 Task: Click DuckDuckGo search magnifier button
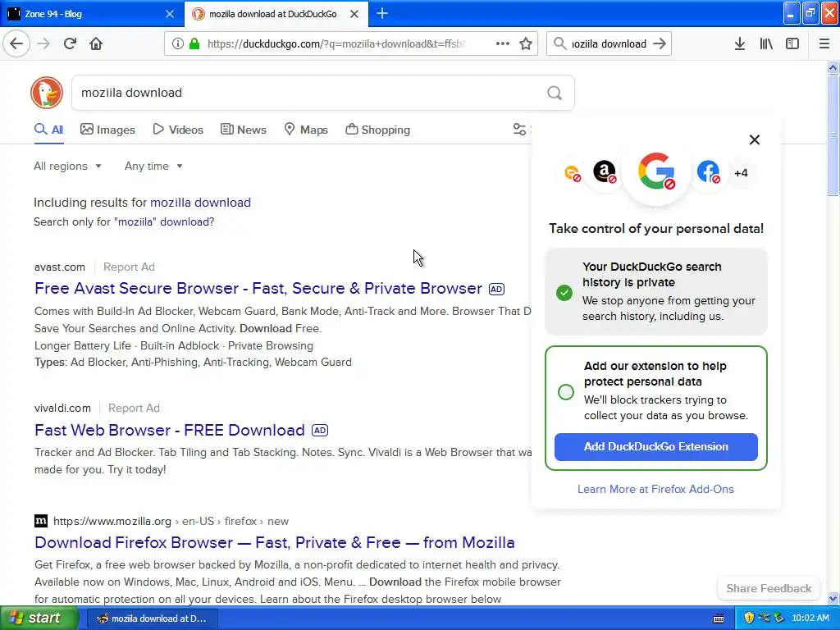pyautogui.click(x=555, y=94)
